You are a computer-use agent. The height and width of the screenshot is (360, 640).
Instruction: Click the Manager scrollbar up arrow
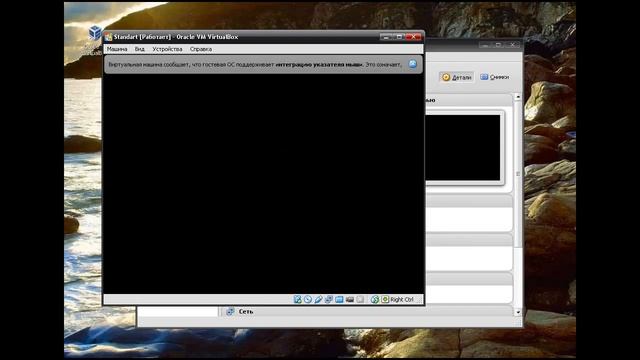518,97
